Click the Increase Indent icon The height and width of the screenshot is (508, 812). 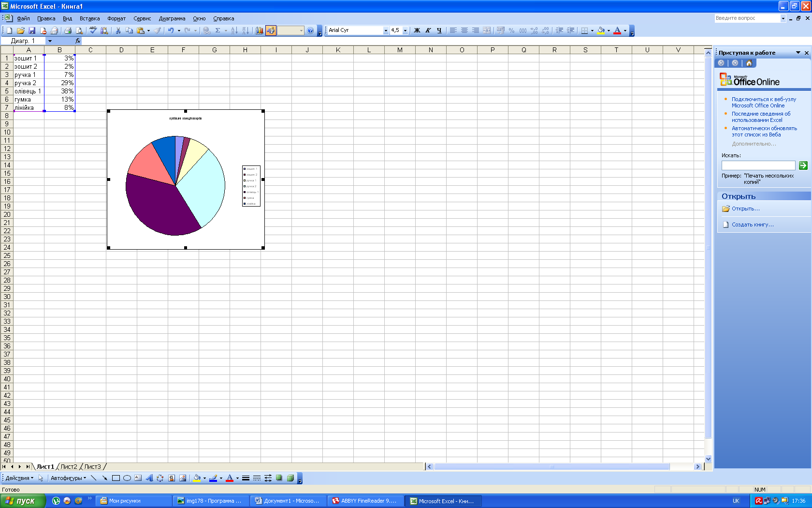570,30
